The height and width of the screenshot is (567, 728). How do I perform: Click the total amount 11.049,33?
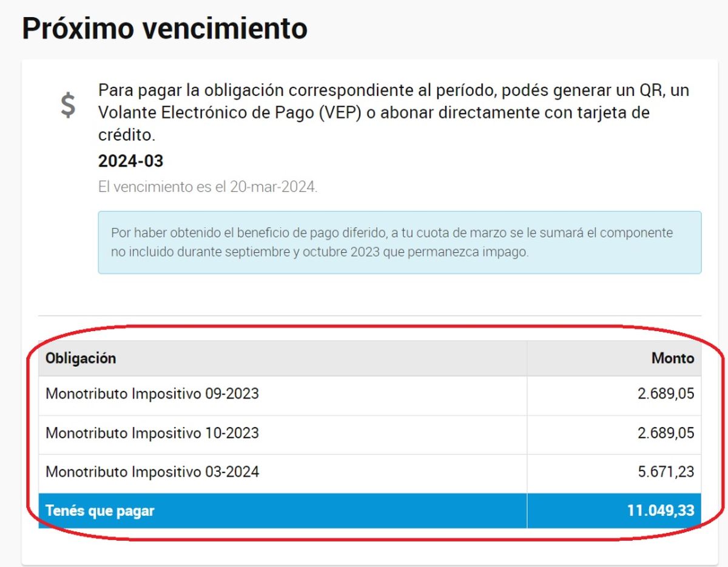point(661,511)
